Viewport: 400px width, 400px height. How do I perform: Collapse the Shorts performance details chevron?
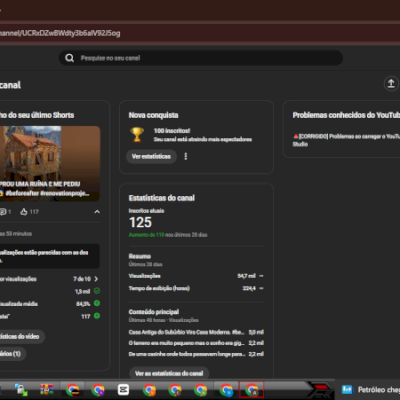click(97, 212)
